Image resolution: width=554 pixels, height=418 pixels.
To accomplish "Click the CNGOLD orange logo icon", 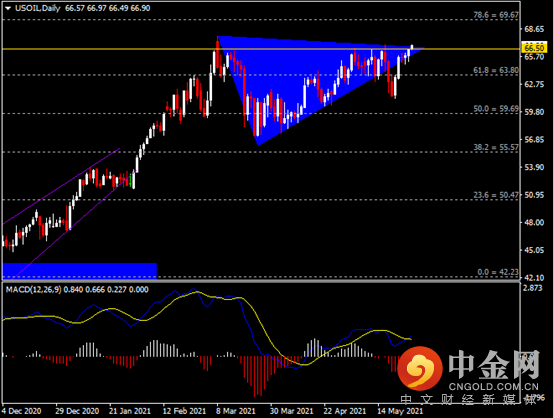I will pos(420,368).
